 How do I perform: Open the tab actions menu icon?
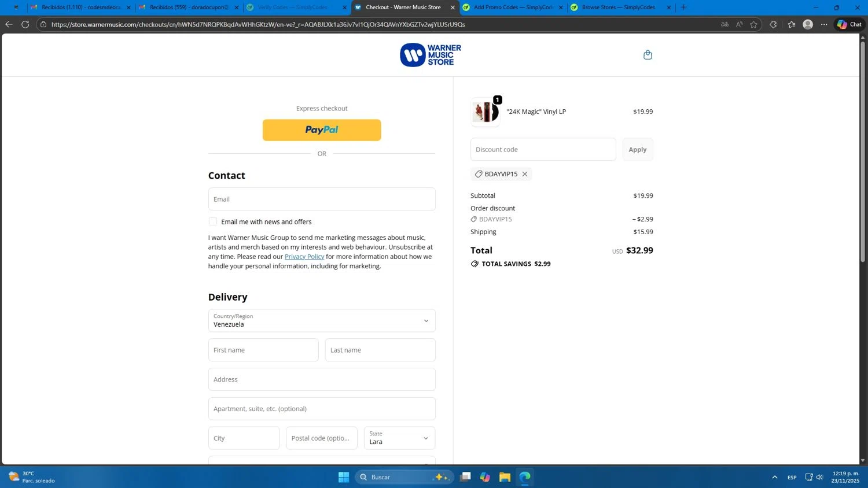[16, 8]
